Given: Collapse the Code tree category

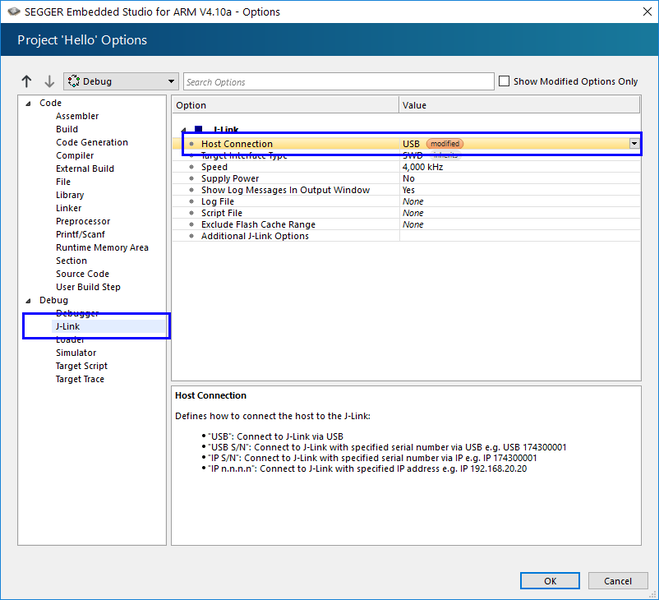Looking at the screenshot, I should 28,103.
